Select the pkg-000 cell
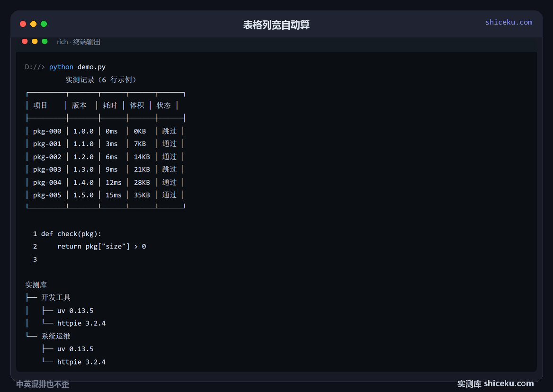553x392 pixels. (x=47, y=131)
